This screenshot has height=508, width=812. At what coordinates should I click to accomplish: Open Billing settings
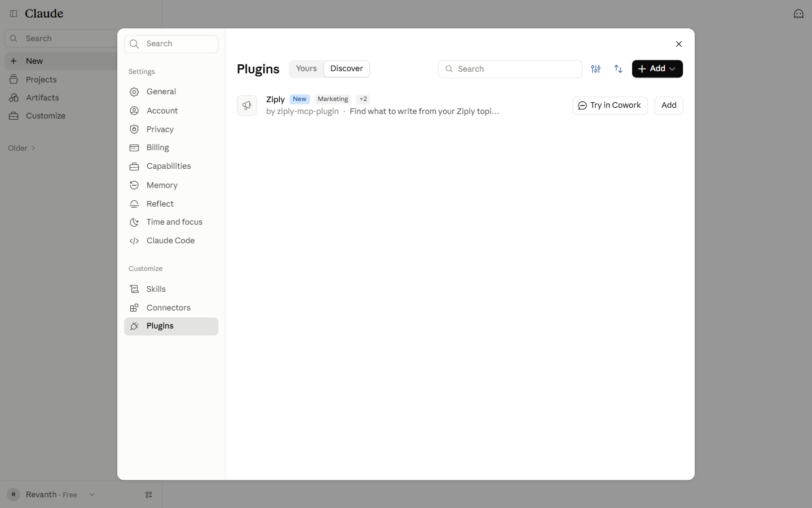click(171, 148)
